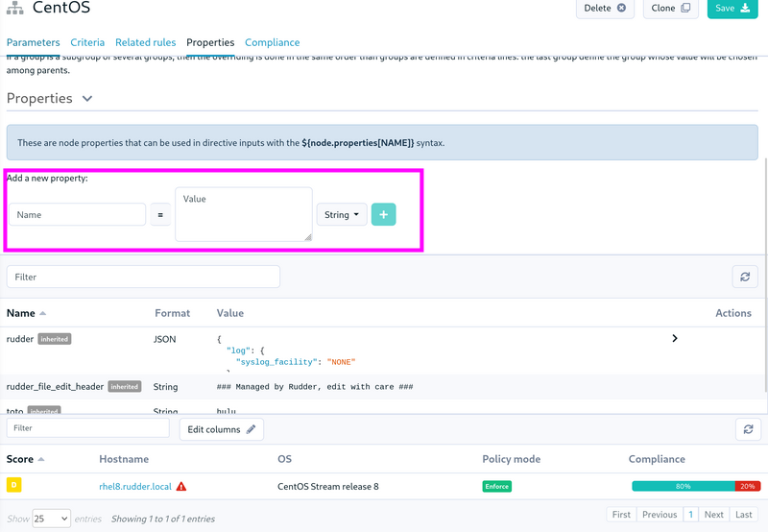Go to First page
The width and height of the screenshot is (768, 532).
pos(621,515)
